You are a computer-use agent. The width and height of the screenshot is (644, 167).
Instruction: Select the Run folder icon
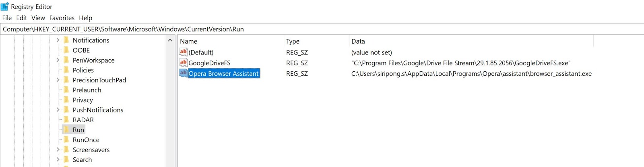pos(66,130)
